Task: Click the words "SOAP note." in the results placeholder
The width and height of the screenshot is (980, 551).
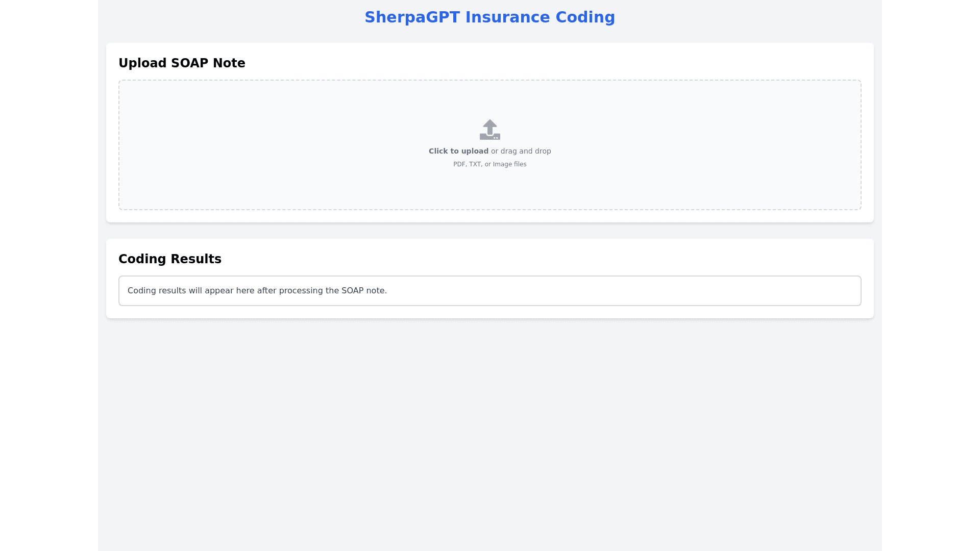Action: pos(364,291)
